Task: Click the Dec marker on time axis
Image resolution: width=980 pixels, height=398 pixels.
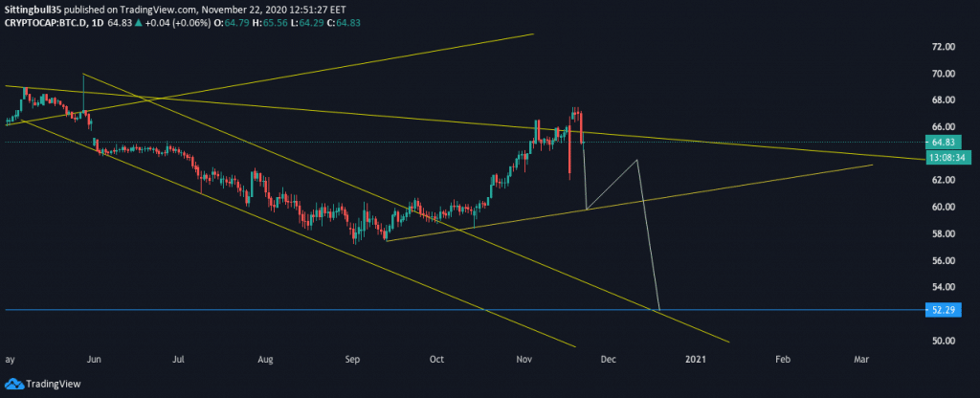Action: click(607, 360)
